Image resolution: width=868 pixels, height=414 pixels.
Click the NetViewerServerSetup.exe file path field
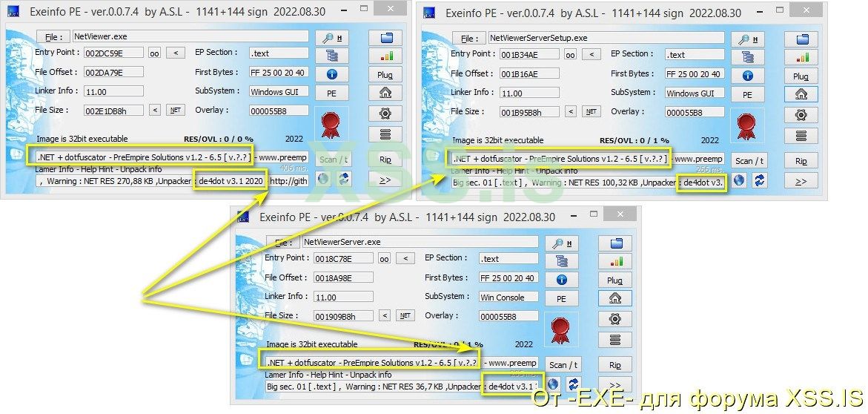click(606, 39)
